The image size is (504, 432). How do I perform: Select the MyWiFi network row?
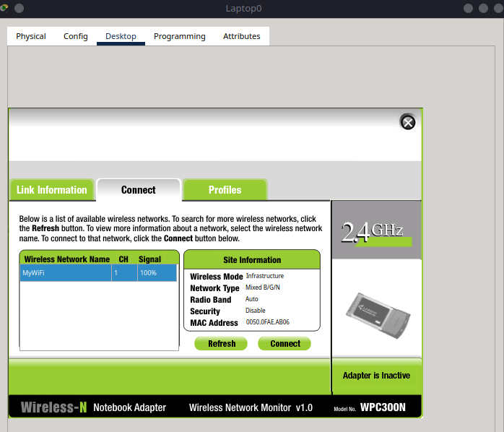[x=98, y=273]
